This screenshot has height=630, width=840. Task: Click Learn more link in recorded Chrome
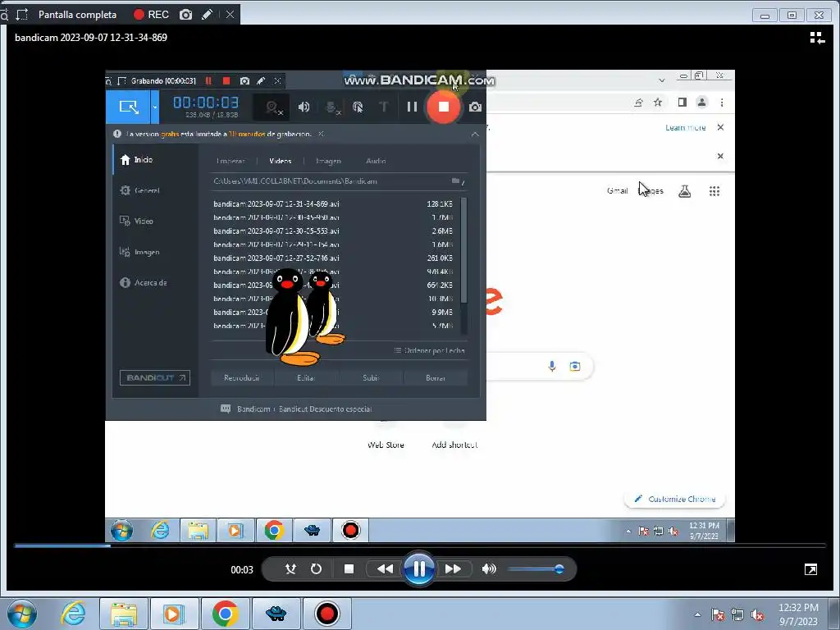[685, 127]
